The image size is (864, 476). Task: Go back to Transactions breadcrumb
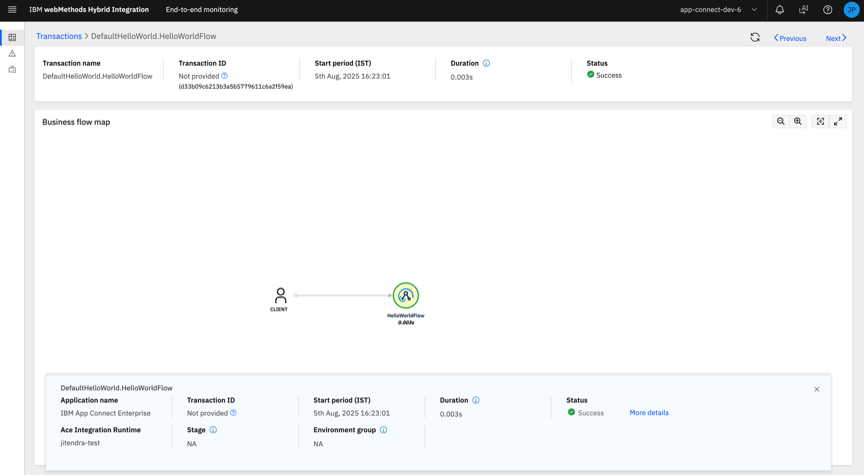(59, 36)
